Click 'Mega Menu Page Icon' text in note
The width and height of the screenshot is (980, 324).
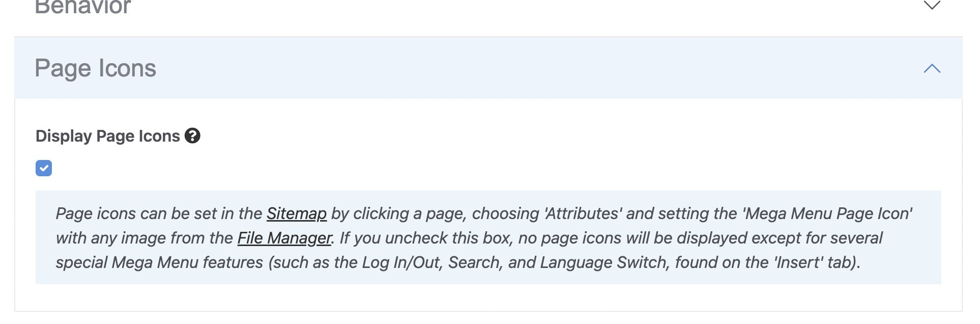coord(827,213)
